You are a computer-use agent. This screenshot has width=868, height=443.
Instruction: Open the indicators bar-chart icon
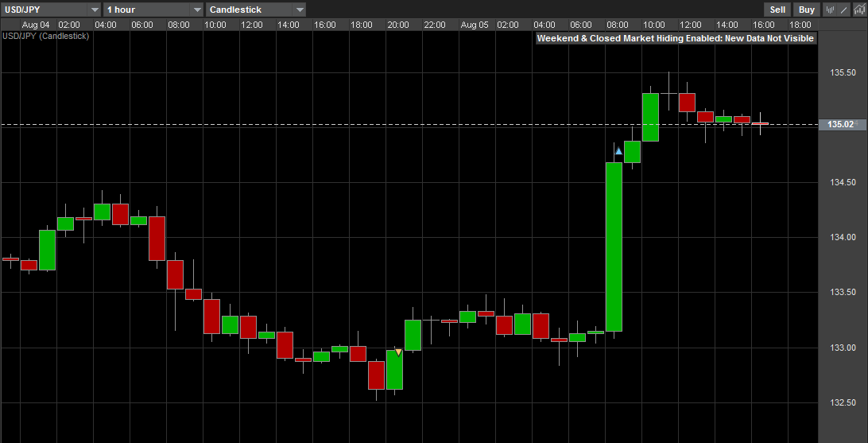[x=831, y=10]
